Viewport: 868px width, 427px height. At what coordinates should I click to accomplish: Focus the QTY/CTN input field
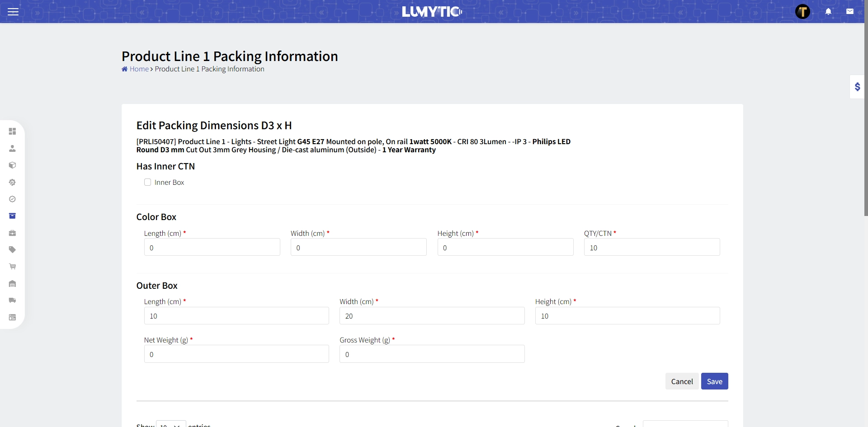[651, 248]
